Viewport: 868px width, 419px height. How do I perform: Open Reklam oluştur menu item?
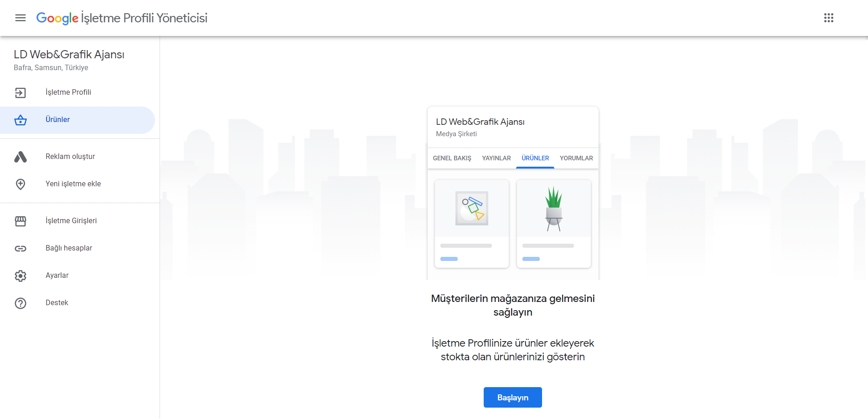click(x=77, y=157)
